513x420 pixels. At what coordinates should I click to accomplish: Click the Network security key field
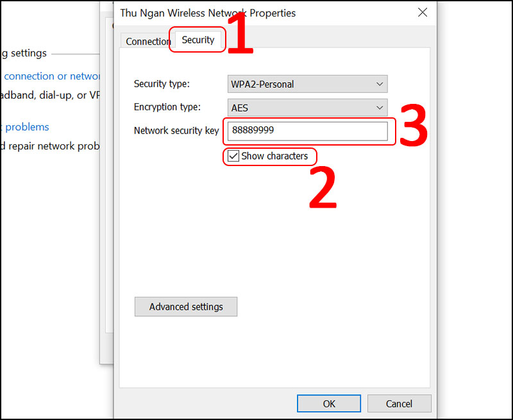tap(308, 131)
